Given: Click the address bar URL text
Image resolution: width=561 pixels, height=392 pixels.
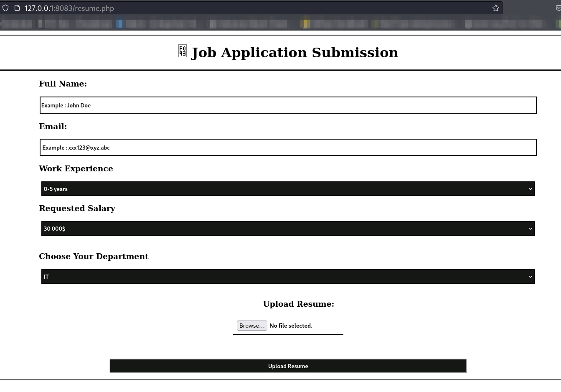Looking at the screenshot, I should pyautogui.click(x=69, y=8).
